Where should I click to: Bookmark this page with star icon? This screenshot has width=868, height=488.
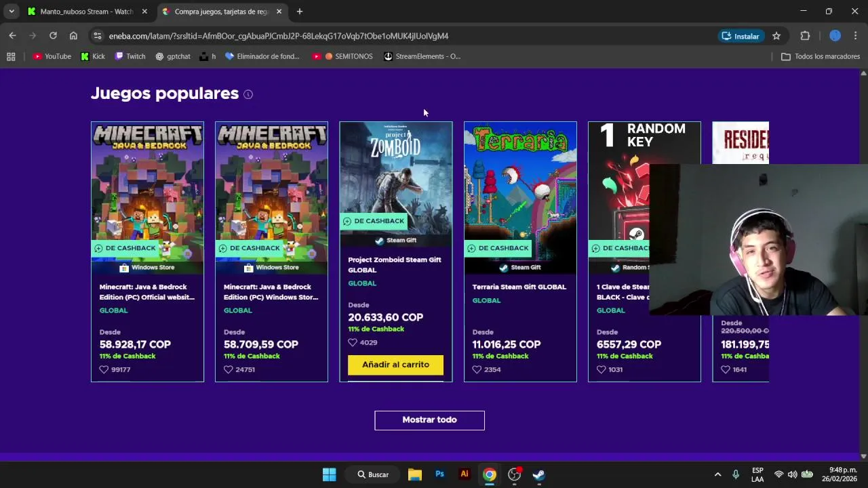776,36
